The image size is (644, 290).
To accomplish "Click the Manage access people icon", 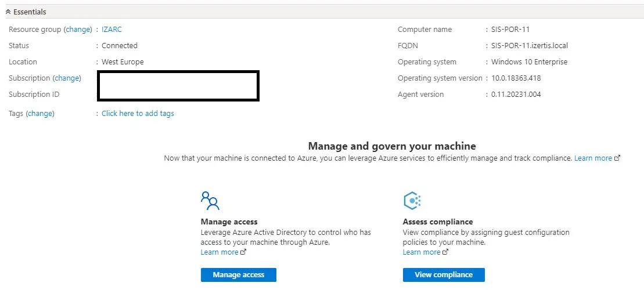I will (210, 200).
